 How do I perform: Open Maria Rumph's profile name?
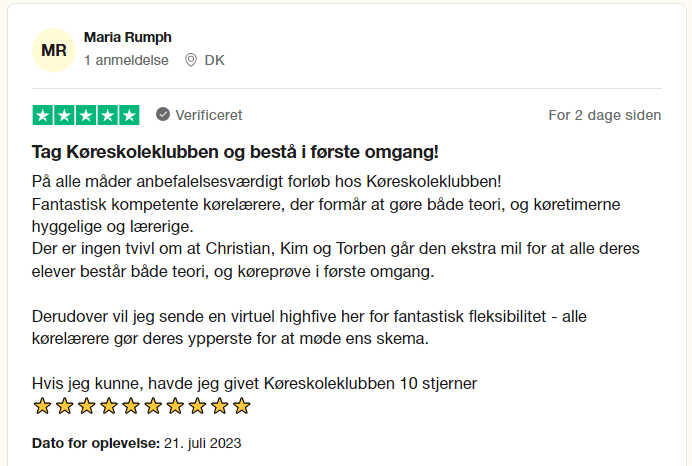point(128,37)
